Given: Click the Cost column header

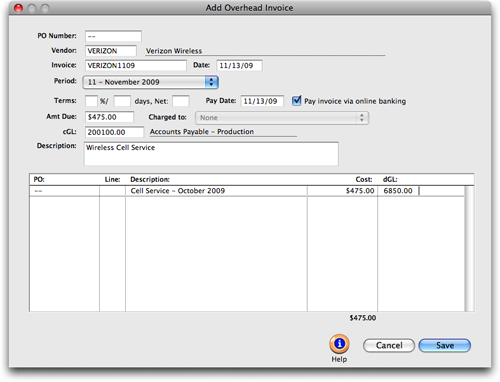Looking at the screenshot, I should coord(364,179).
